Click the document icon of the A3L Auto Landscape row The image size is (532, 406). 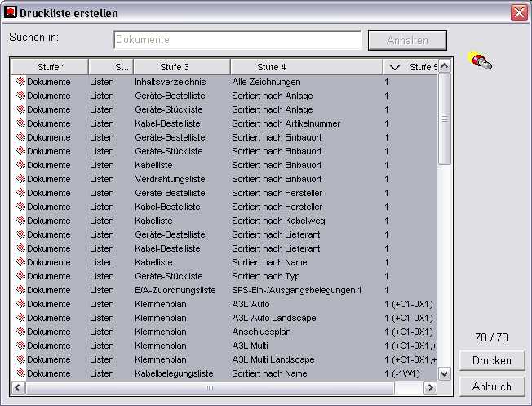point(20,318)
